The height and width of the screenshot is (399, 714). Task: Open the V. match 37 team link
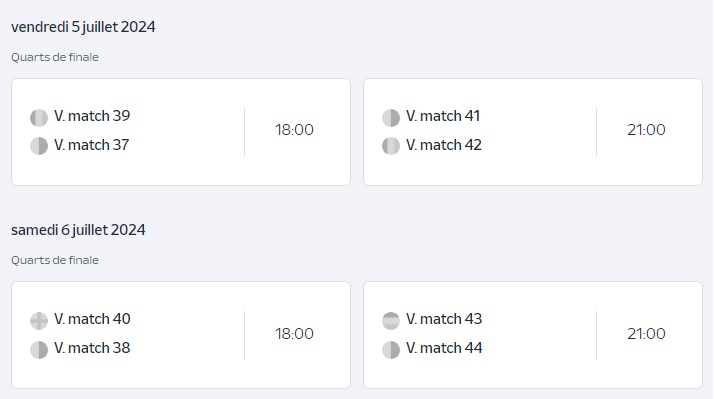(92, 145)
